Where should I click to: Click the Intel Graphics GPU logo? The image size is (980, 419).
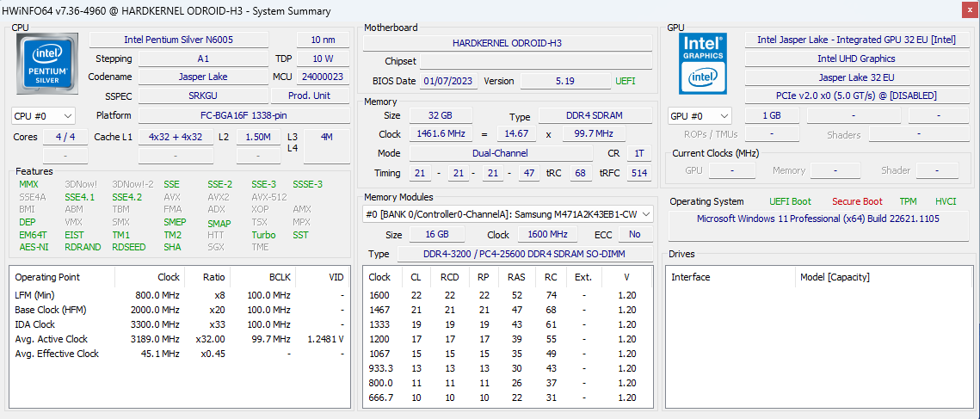tap(703, 64)
